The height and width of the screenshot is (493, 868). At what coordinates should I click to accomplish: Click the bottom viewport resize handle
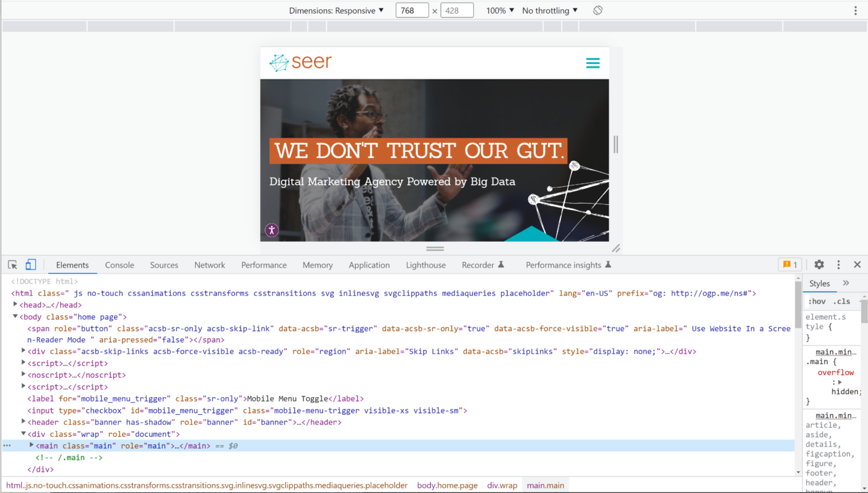(435, 248)
